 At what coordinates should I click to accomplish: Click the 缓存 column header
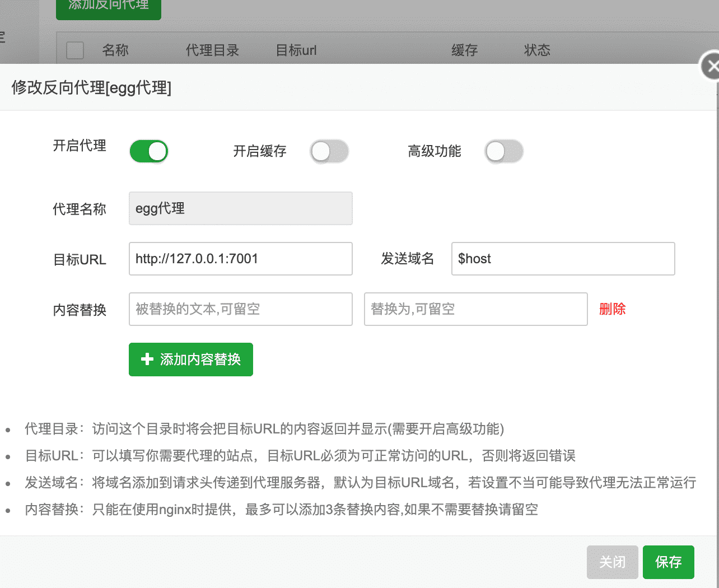click(x=465, y=50)
